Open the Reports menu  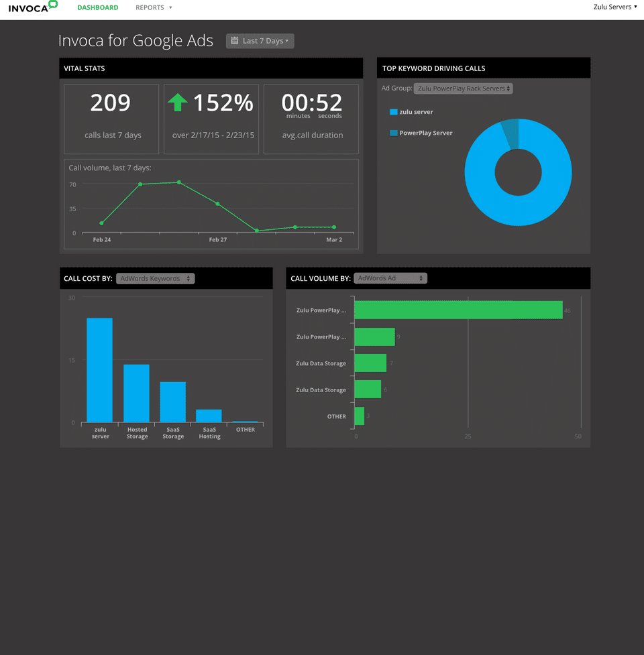(154, 7)
